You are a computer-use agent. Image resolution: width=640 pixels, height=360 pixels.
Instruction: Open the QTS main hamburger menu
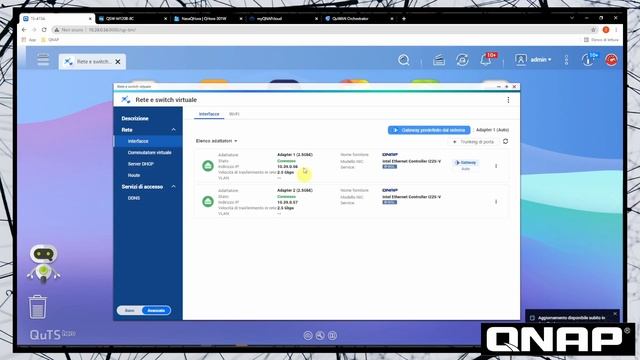coord(43,60)
